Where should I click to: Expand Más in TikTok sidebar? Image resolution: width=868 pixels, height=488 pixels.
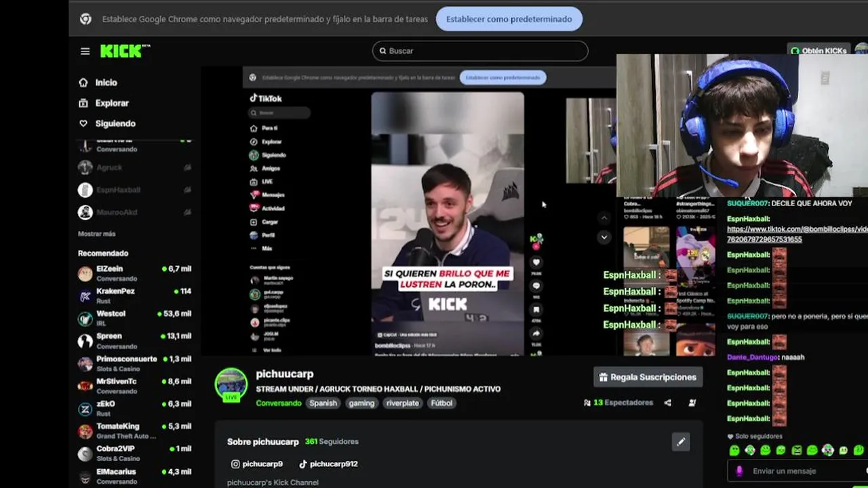(262, 249)
